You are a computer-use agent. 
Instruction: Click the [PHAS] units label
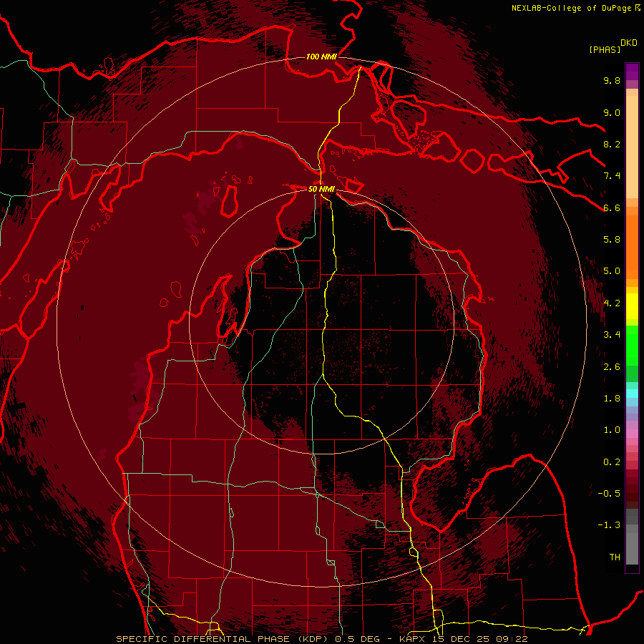pyautogui.click(x=605, y=50)
